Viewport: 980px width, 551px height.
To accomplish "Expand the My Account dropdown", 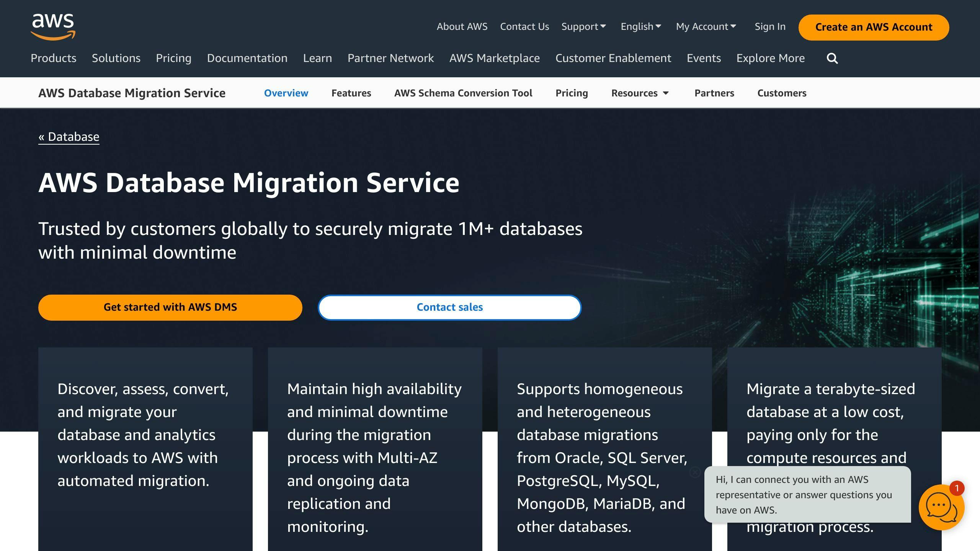I will [706, 27].
